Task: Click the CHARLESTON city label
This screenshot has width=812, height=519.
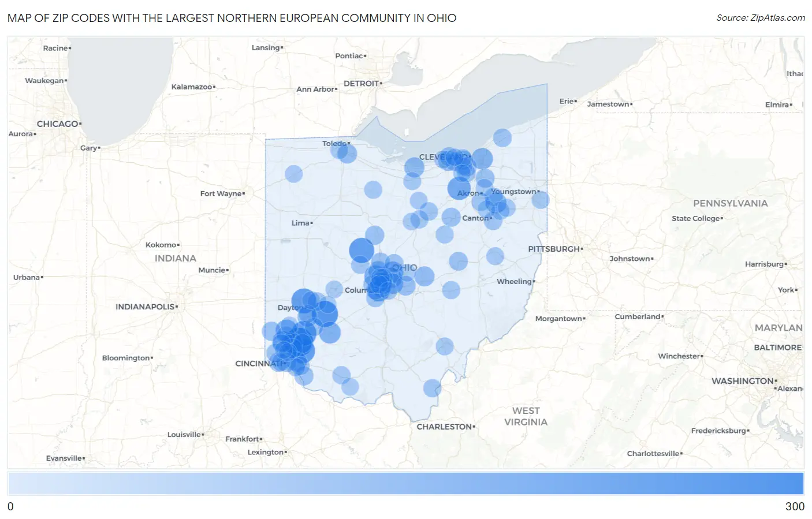Action: [444, 427]
